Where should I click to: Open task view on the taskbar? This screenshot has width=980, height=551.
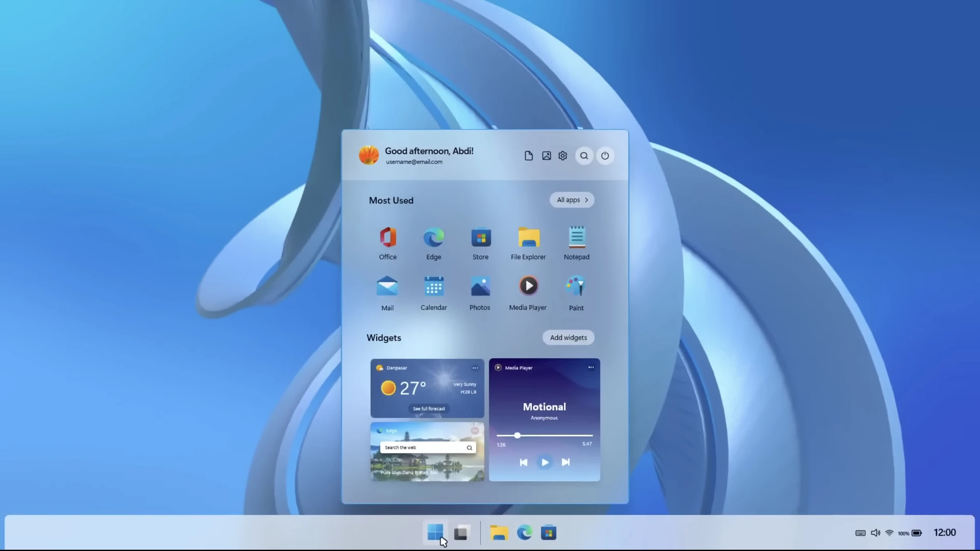[461, 533]
